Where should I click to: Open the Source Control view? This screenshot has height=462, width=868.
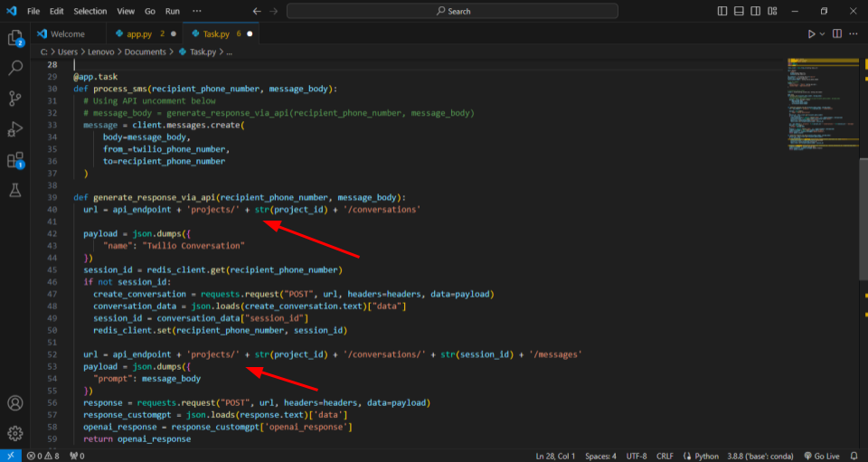click(15, 99)
